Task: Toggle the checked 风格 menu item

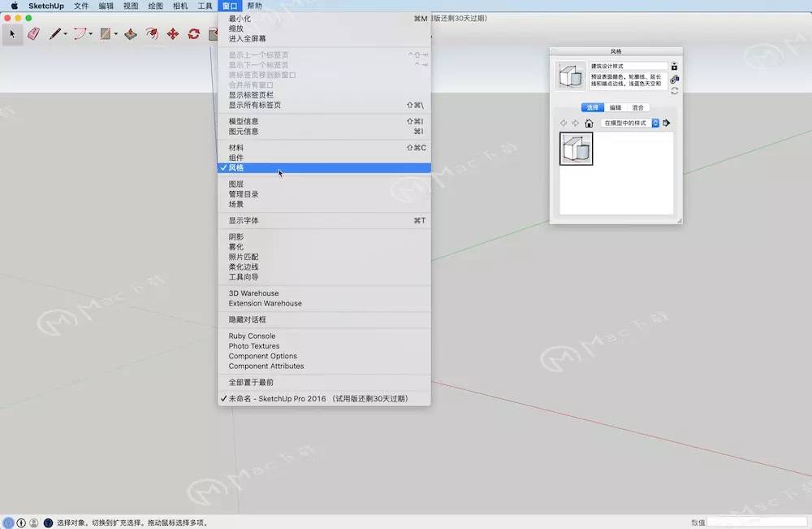Action: 324,168
